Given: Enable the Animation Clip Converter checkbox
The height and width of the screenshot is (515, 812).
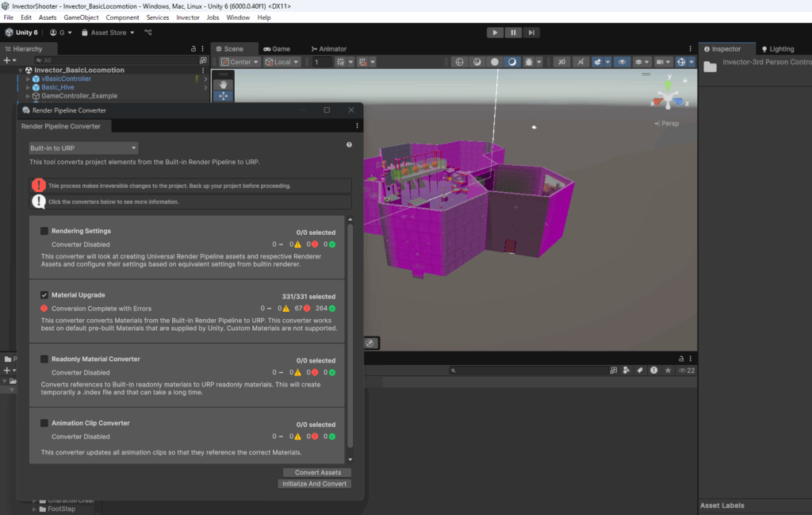Looking at the screenshot, I should [44, 423].
